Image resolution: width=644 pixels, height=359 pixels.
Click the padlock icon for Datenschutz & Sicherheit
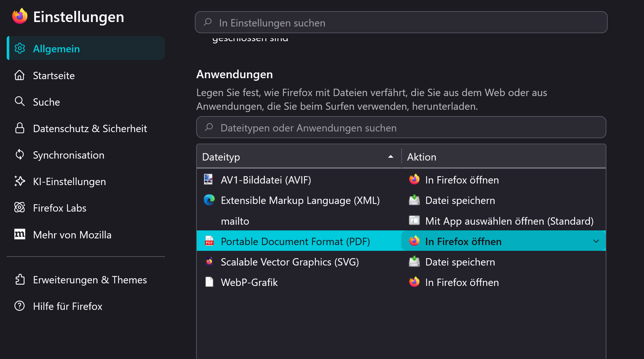tap(20, 128)
